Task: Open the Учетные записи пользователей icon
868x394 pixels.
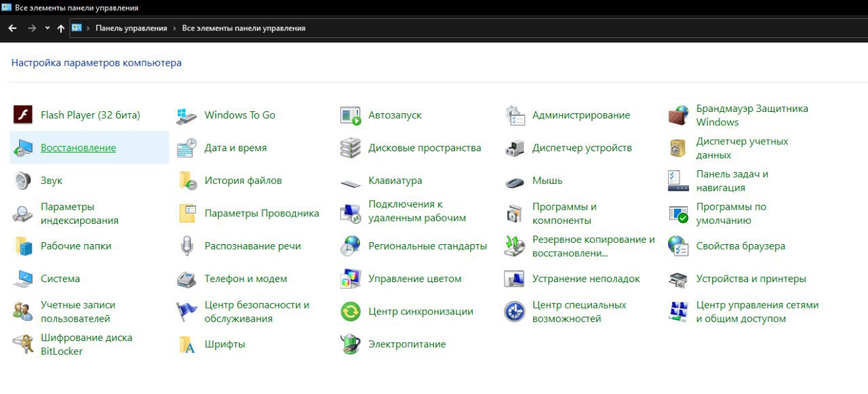Action: tap(23, 312)
